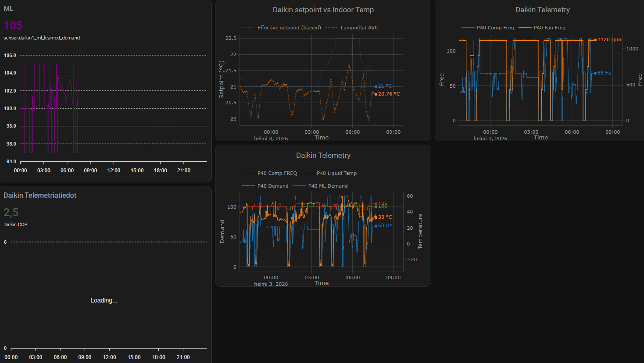
Task: Hide the Lämpötilat AVG trace via legend
Action: point(359,28)
